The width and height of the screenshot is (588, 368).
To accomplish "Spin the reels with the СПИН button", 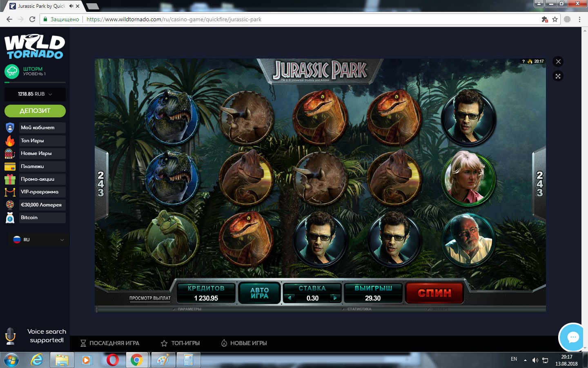I will click(434, 293).
